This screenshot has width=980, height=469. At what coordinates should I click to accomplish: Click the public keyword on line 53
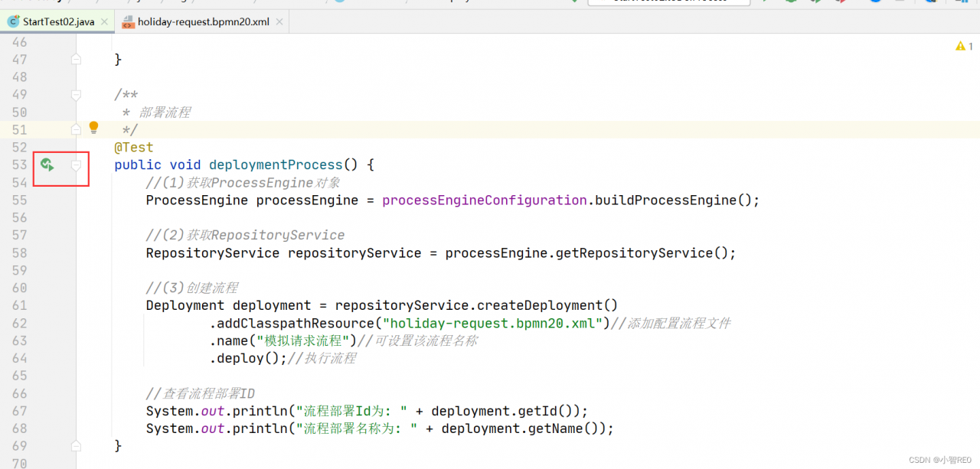tap(138, 164)
